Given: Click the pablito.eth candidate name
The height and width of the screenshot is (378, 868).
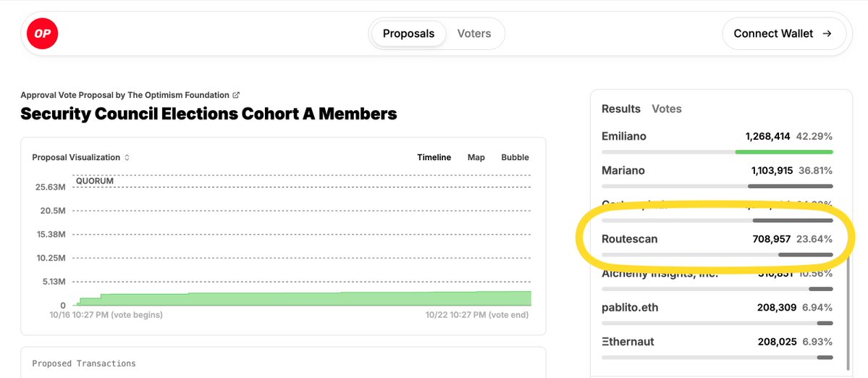Looking at the screenshot, I should [630, 307].
